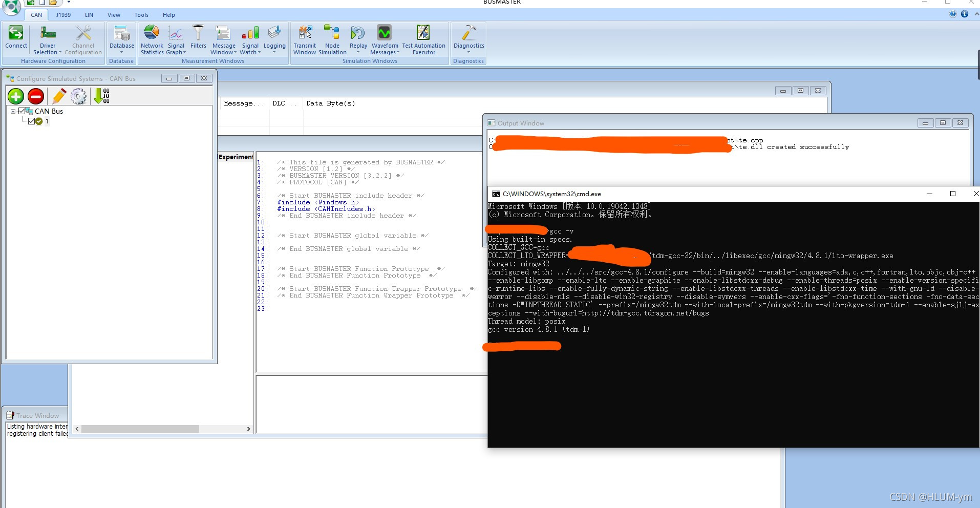Expand the Message Window dropdown arrow
Screen dimensions: 980x508
coord(235,52)
